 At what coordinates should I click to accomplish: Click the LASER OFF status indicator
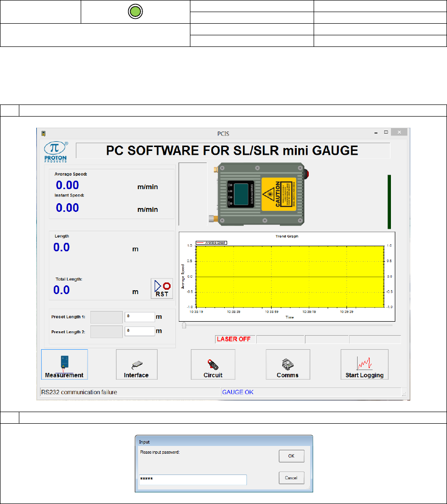[x=234, y=339]
